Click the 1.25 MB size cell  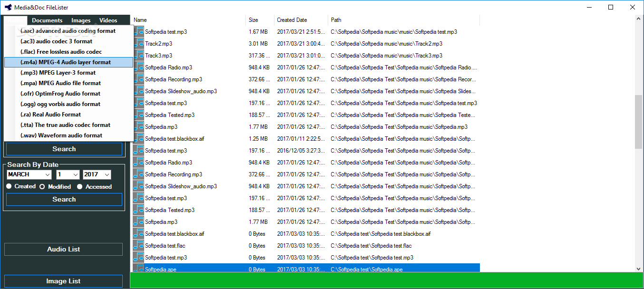(x=258, y=139)
